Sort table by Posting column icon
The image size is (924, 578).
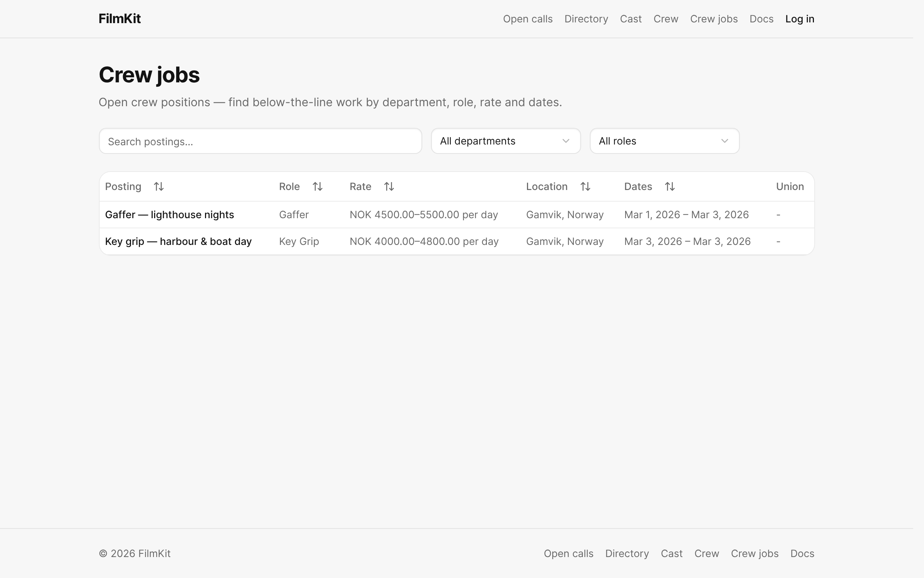[x=158, y=186]
